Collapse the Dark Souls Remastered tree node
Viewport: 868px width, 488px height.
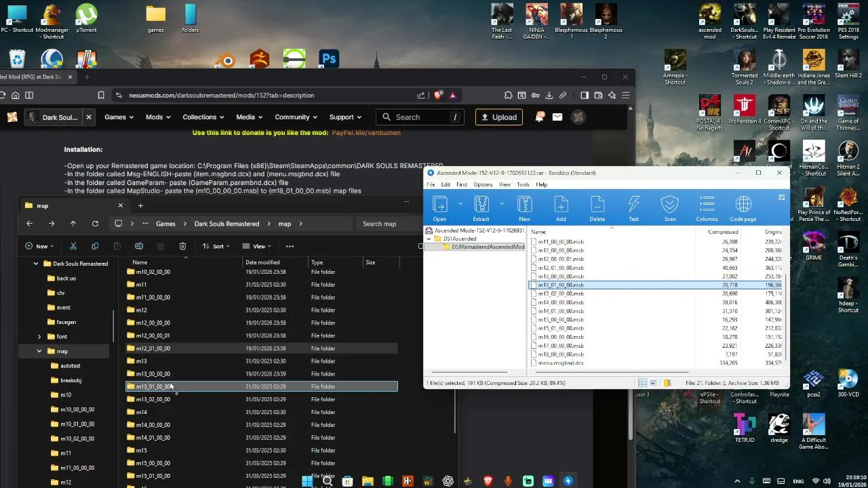(36, 264)
